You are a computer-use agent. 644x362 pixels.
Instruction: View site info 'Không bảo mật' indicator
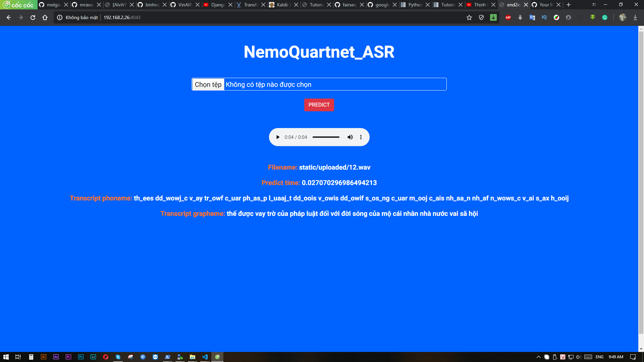(x=77, y=17)
